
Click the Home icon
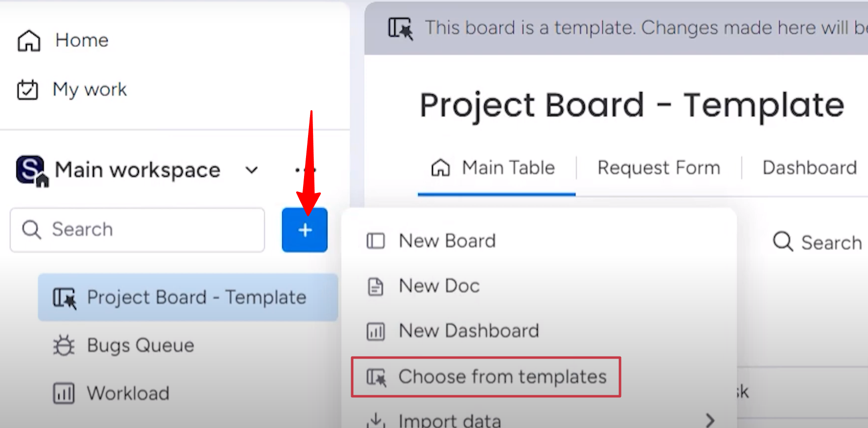[x=28, y=41]
